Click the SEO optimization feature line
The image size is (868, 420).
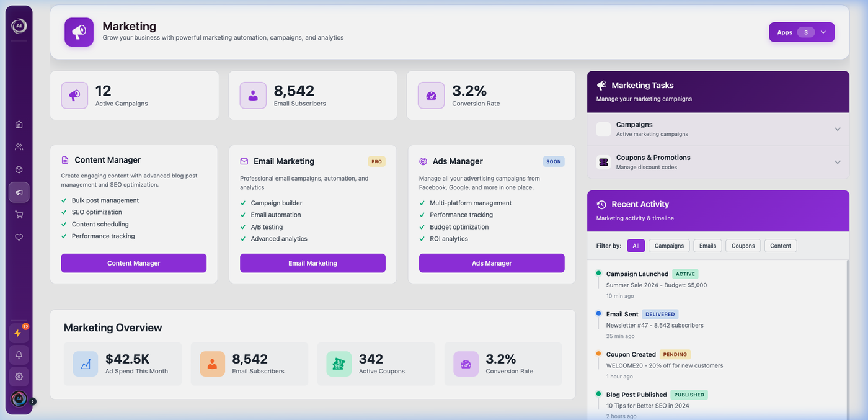97,212
